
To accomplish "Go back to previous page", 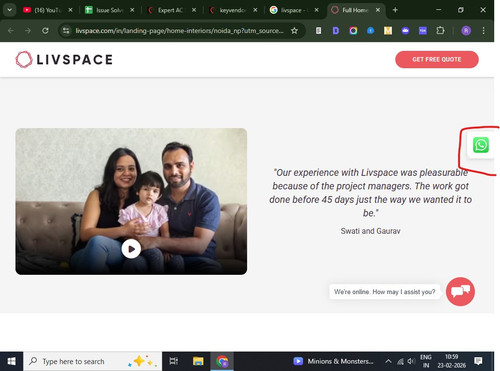I will tap(11, 31).
